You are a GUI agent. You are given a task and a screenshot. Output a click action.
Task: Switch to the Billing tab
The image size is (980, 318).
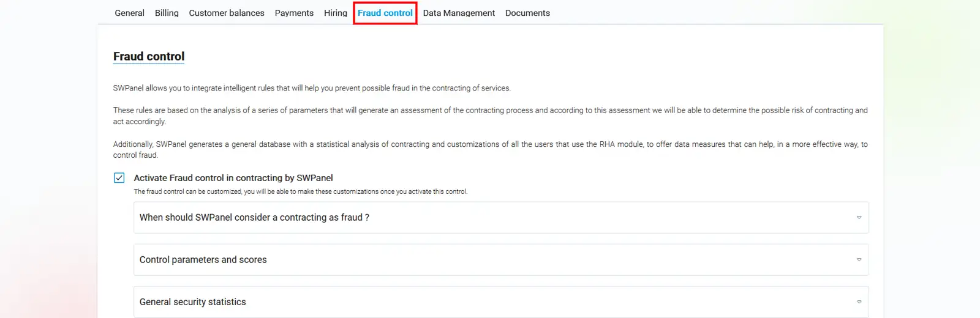(x=167, y=13)
